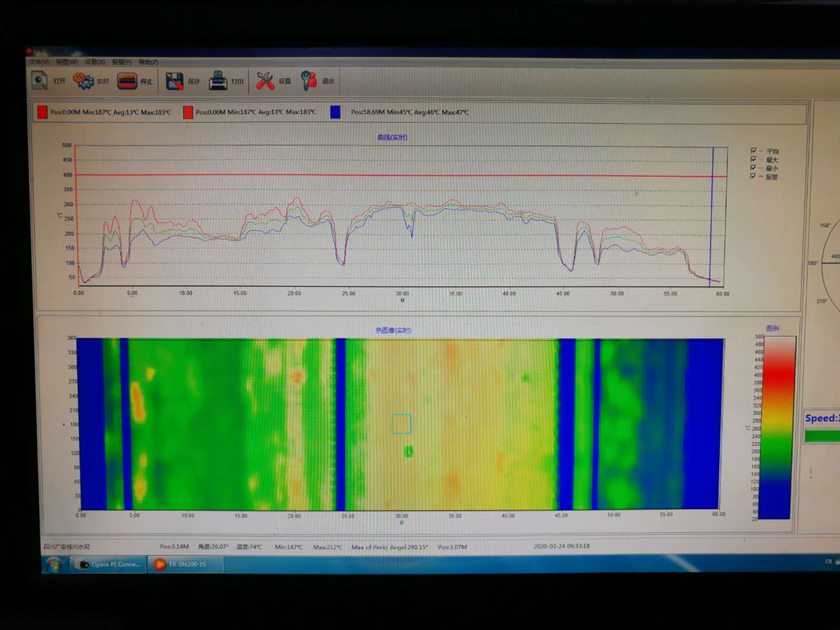
Task: Open settings with the wrench-screwdriver icon
Action: 265,81
